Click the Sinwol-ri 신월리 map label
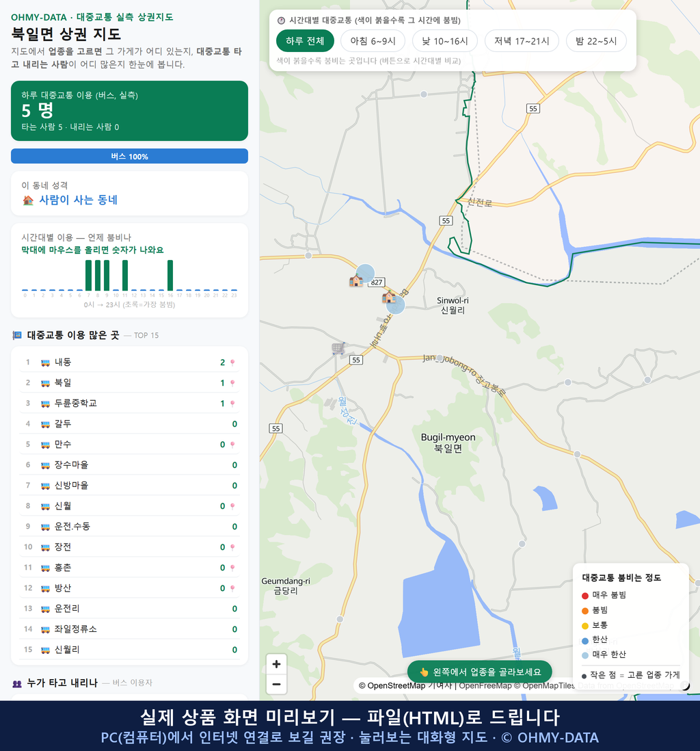Screen dimensions: 700x751 click(x=453, y=305)
